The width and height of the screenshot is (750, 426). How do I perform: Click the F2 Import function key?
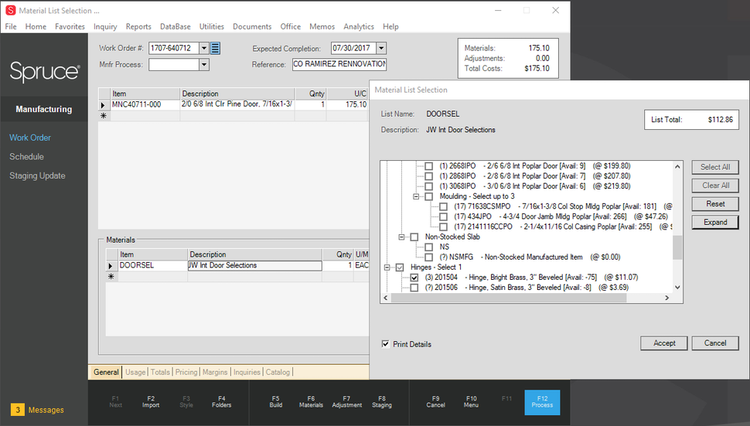point(151,402)
